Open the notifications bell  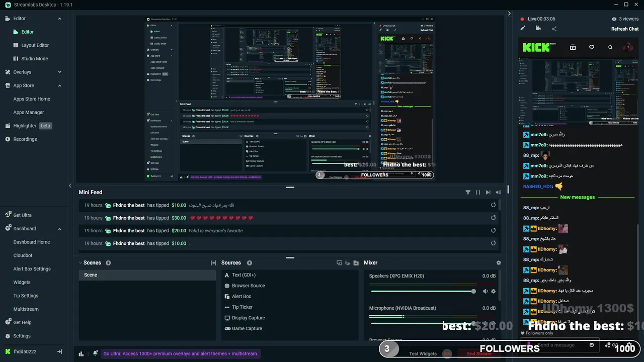click(95, 353)
